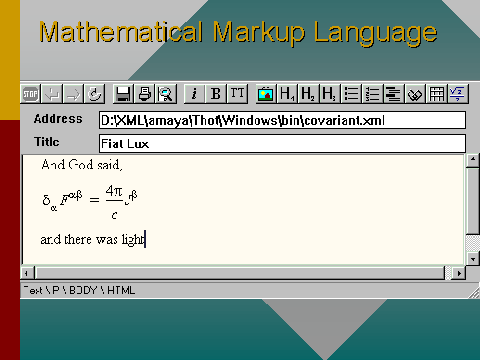
Task: Open the find/search magnifier icon
Action: coord(166,94)
